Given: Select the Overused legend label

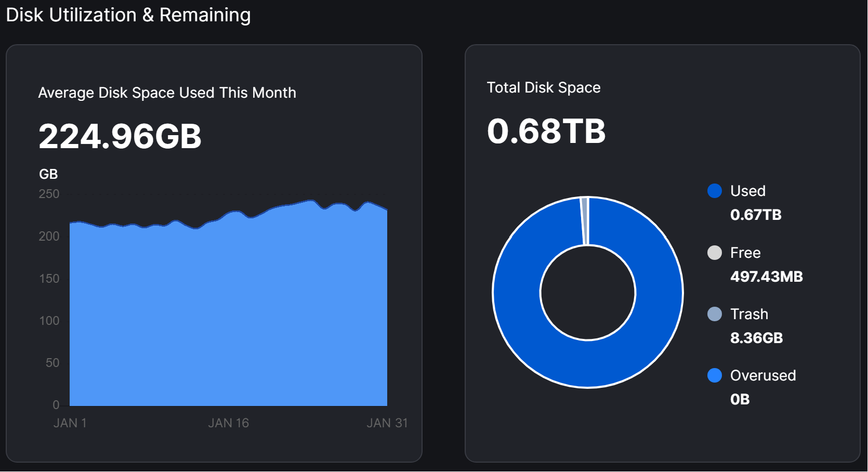Looking at the screenshot, I should pos(762,375).
